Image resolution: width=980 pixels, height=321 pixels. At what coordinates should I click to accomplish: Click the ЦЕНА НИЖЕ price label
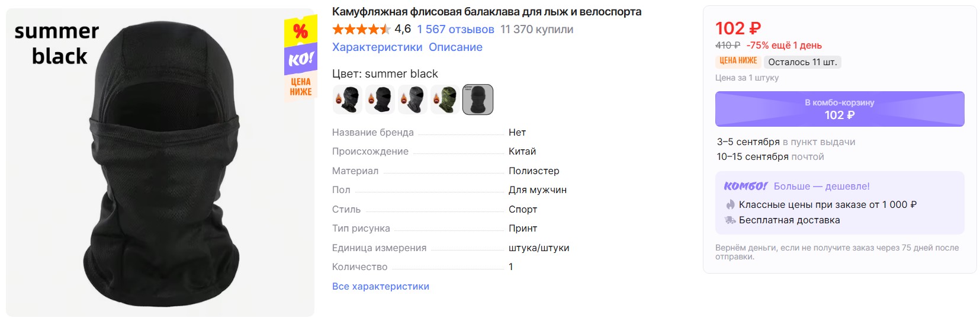pyautogui.click(x=738, y=61)
